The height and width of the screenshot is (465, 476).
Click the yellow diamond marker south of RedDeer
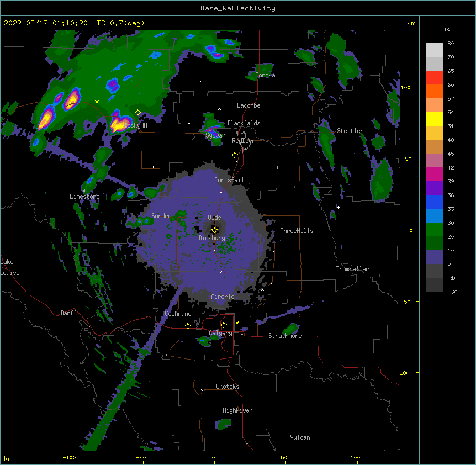pyautogui.click(x=235, y=155)
